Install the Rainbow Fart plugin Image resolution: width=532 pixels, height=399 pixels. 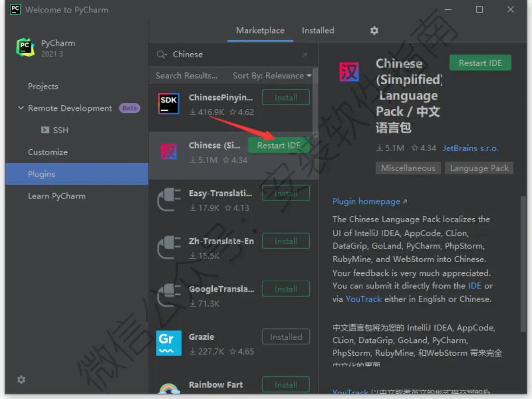[x=286, y=385]
